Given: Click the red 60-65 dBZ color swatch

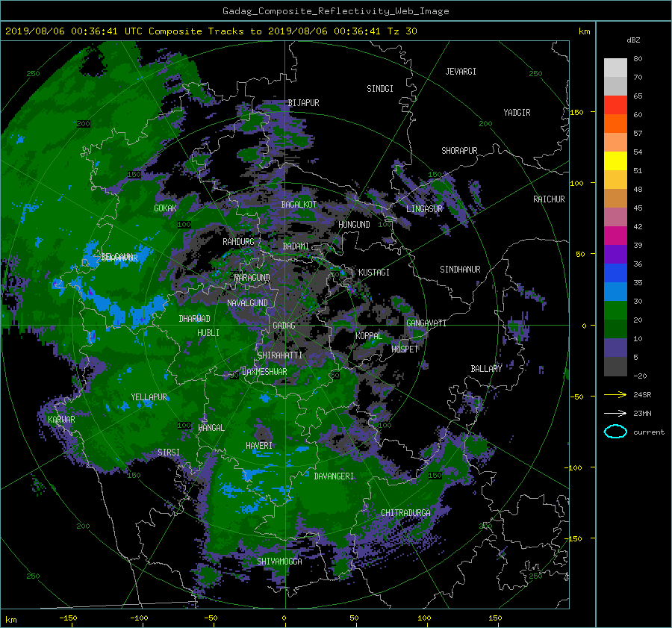Looking at the screenshot, I should pyautogui.click(x=615, y=105).
